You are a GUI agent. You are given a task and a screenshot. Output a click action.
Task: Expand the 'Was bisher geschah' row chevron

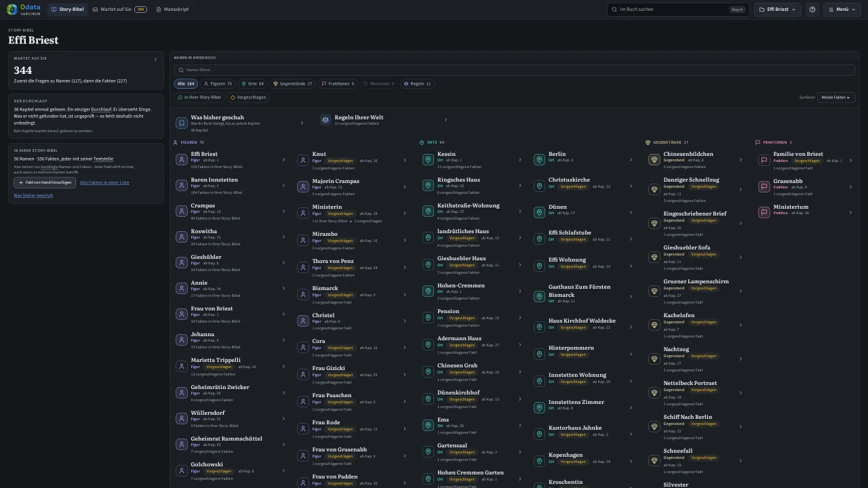click(x=302, y=123)
